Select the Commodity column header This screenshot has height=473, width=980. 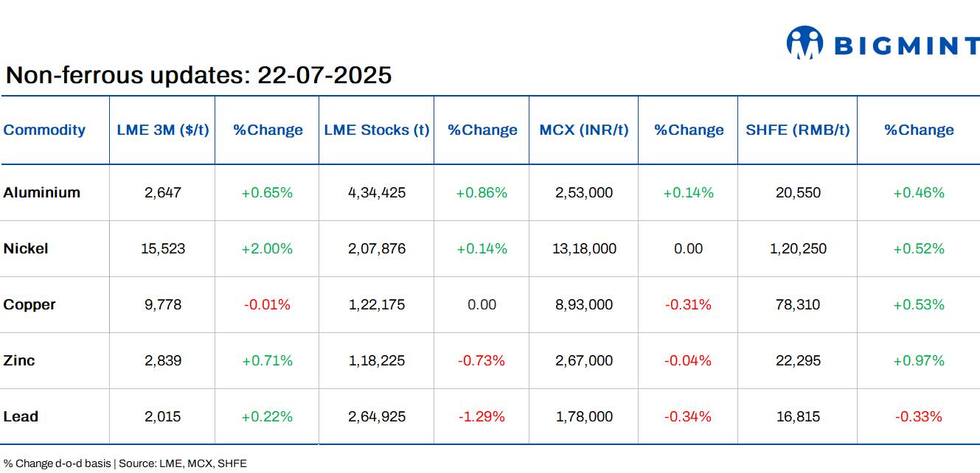(44, 130)
